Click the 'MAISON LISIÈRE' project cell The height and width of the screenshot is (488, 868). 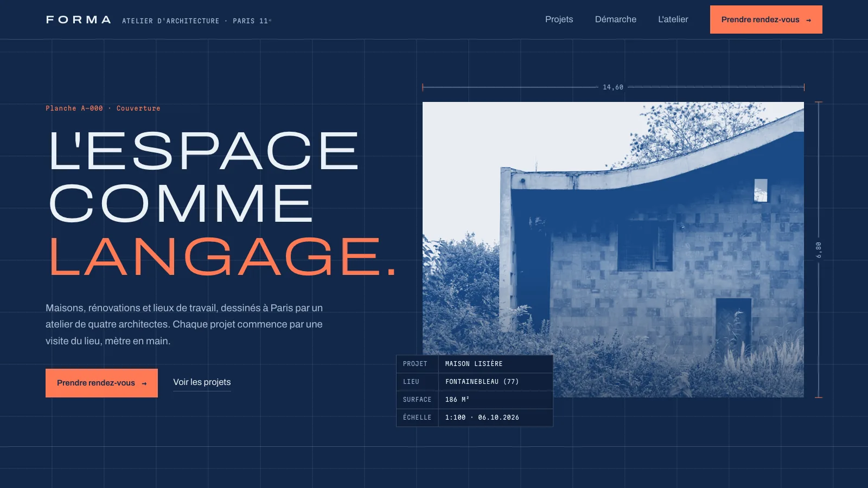[496, 364]
